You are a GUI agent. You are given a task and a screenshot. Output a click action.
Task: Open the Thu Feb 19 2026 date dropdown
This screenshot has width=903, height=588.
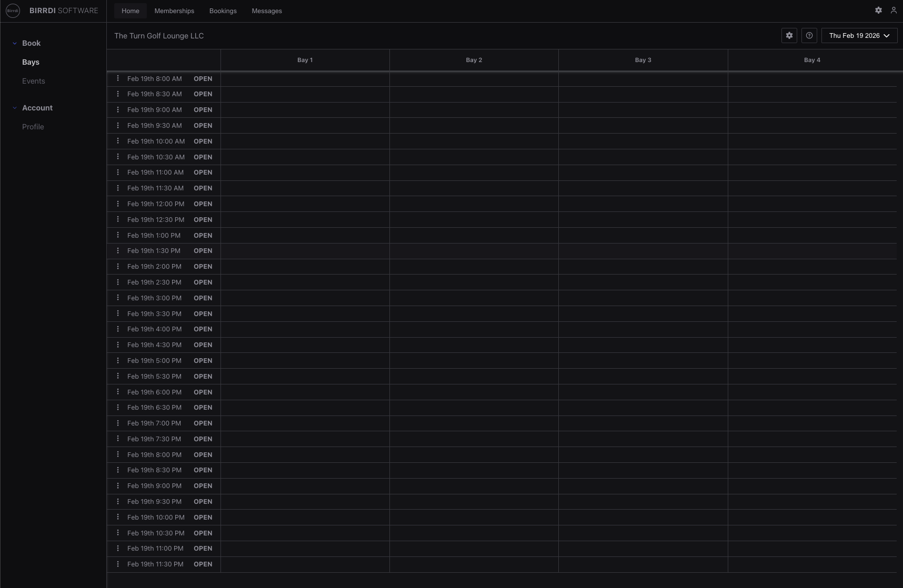point(859,36)
